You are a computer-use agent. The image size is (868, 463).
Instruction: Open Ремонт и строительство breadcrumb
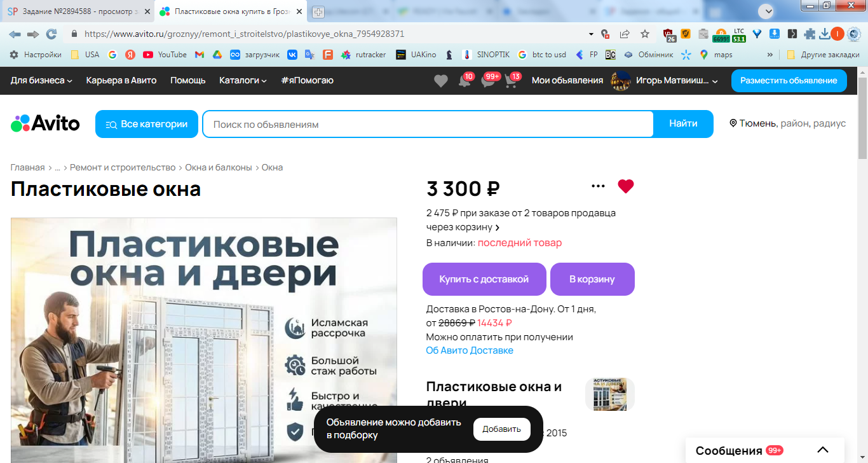pos(123,167)
